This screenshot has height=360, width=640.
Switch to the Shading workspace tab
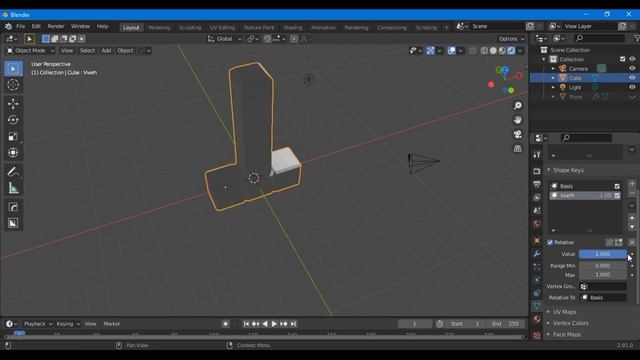(293, 27)
